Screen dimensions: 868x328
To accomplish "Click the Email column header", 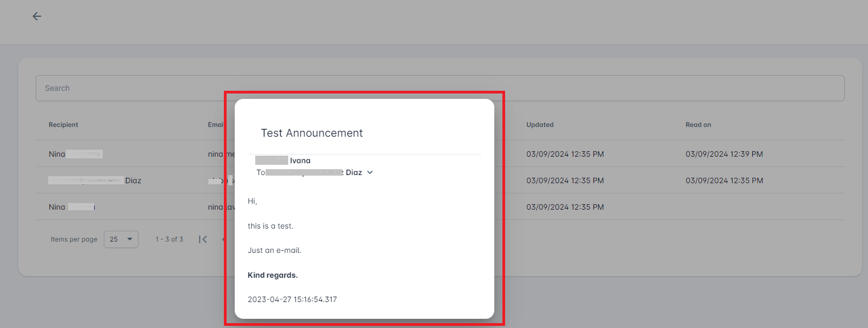I will pyautogui.click(x=216, y=125).
